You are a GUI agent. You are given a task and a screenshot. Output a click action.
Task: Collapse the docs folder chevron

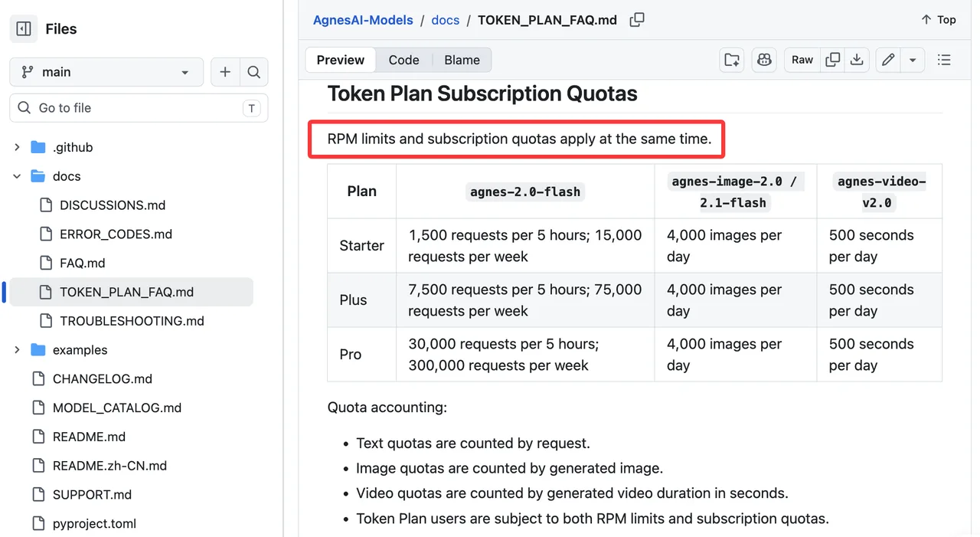click(x=17, y=176)
